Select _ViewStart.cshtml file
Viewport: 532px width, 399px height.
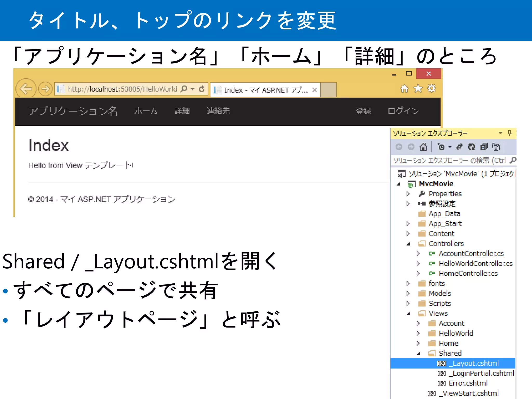(469, 393)
